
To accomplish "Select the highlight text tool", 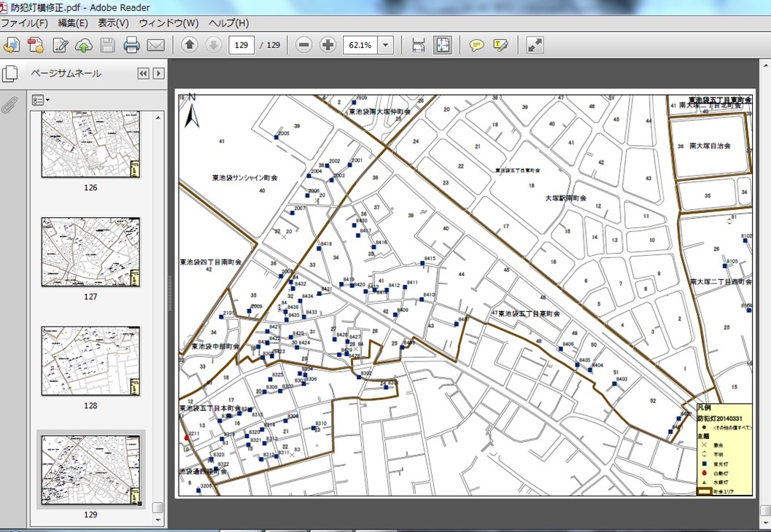I will [x=500, y=45].
